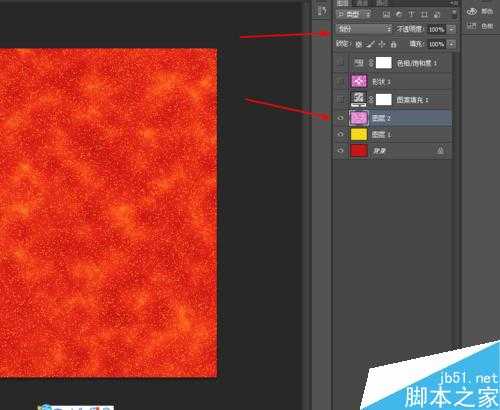The height and width of the screenshot is (410, 500).
Task: Click the adjustment layer filter icon
Action: 399,14
